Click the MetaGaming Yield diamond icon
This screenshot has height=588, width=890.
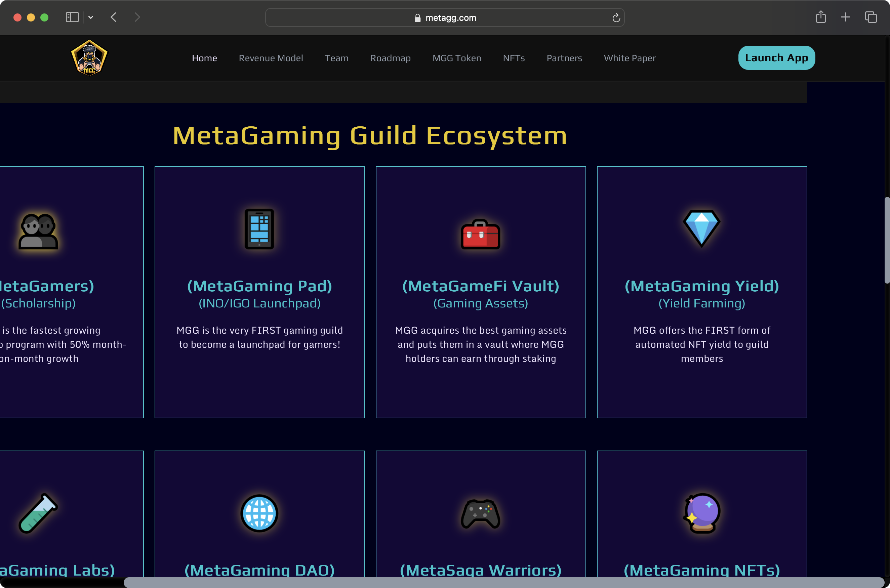702,229
